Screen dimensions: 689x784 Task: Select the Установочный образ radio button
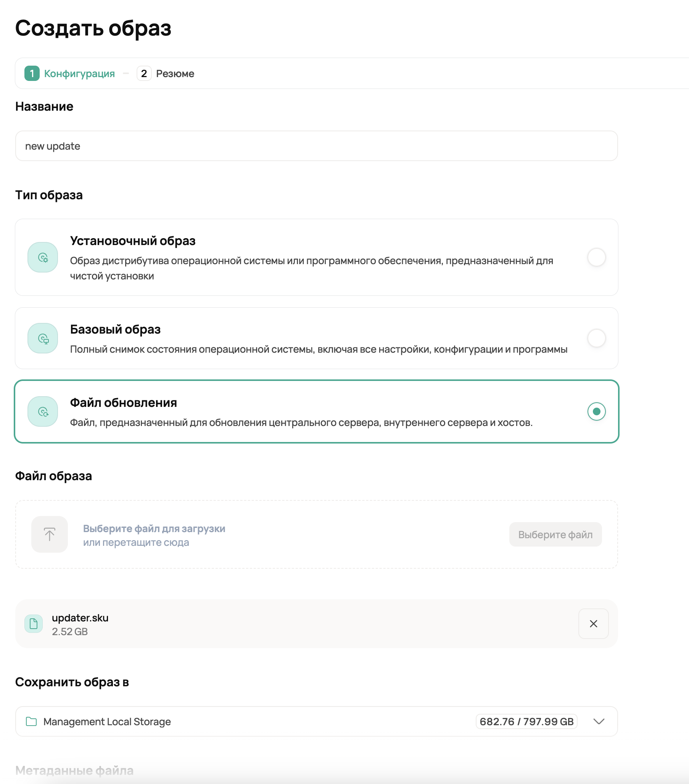click(x=596, y=257)
